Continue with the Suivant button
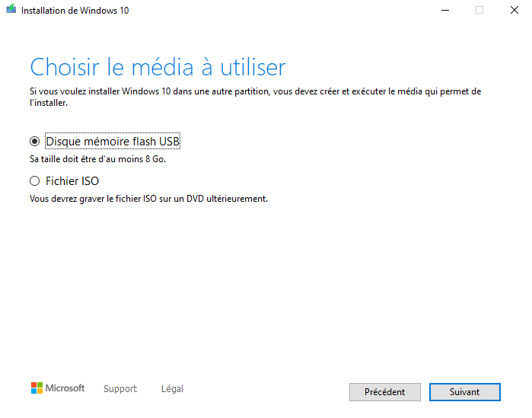 click(464, 392)
